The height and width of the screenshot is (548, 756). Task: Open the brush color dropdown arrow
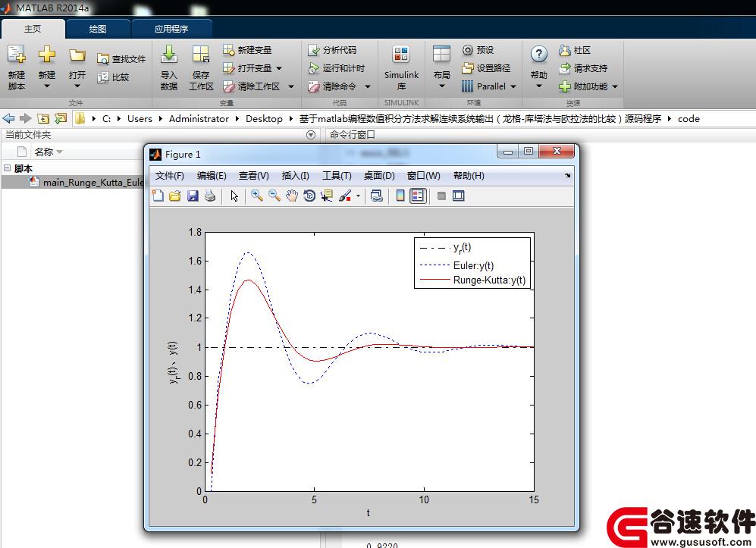coord(358,196)
